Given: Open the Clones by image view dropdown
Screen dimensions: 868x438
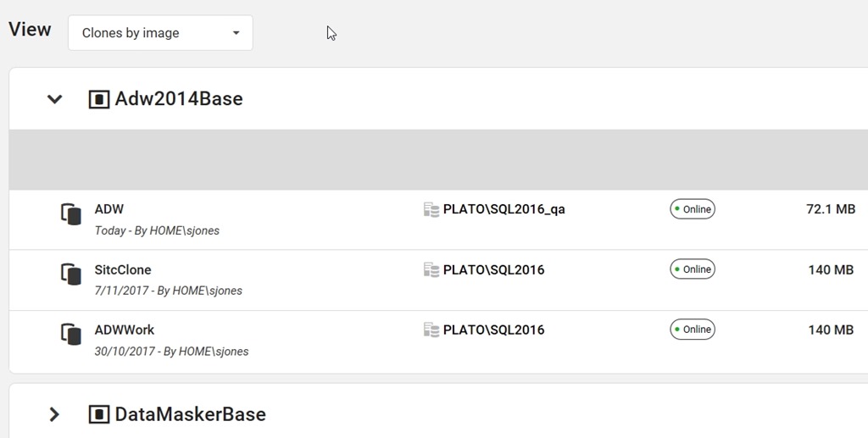Looking at the screenshot, I should pos(160,33).
